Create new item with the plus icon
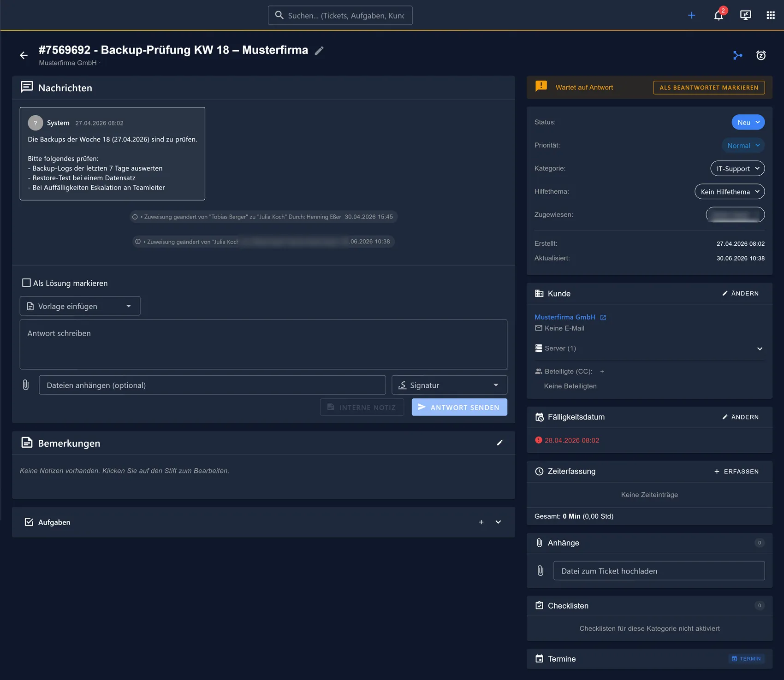 (692, 15)
